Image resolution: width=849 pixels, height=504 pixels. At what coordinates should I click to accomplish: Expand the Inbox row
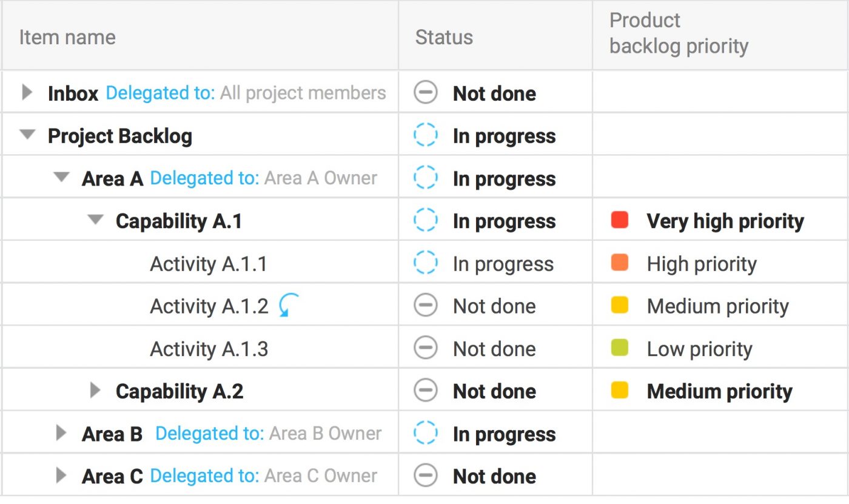click(27, 93)
